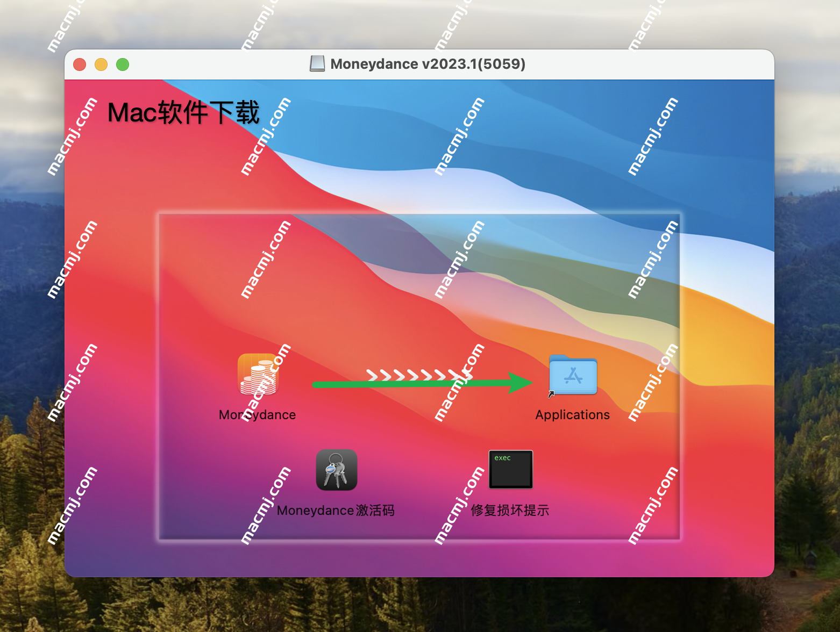This screenshot has width=840, height=632.
Task: Click the Moneydance label text
Action: (258, 415)
